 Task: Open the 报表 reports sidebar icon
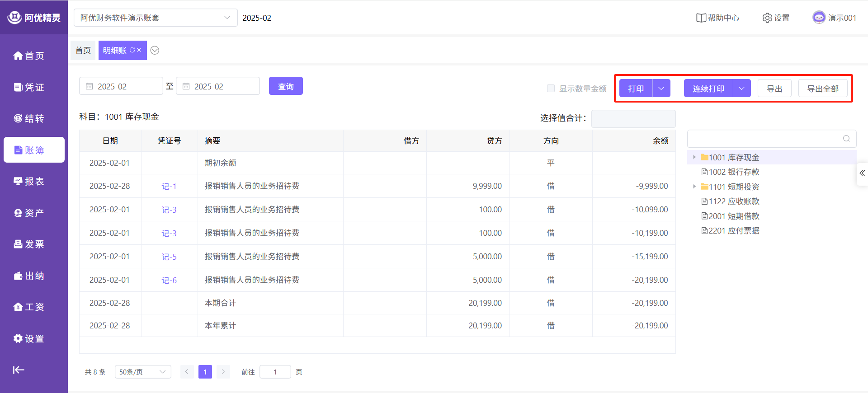[x=18, y=181]
